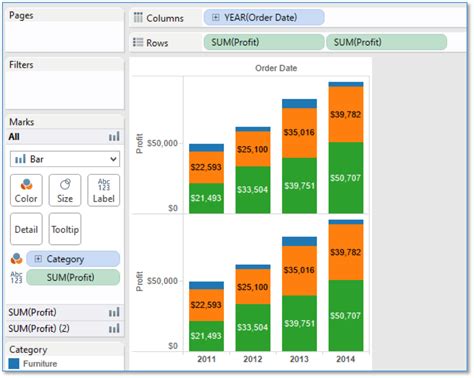Open the SUM(Profit) marks card tab
The height and width of the screenshot is (378, 474).
(x=65, y=312)
